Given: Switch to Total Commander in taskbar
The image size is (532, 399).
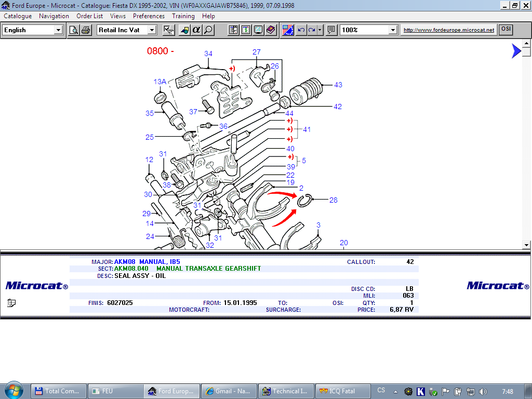Looking at the screenshot, I should pos(57,391).
